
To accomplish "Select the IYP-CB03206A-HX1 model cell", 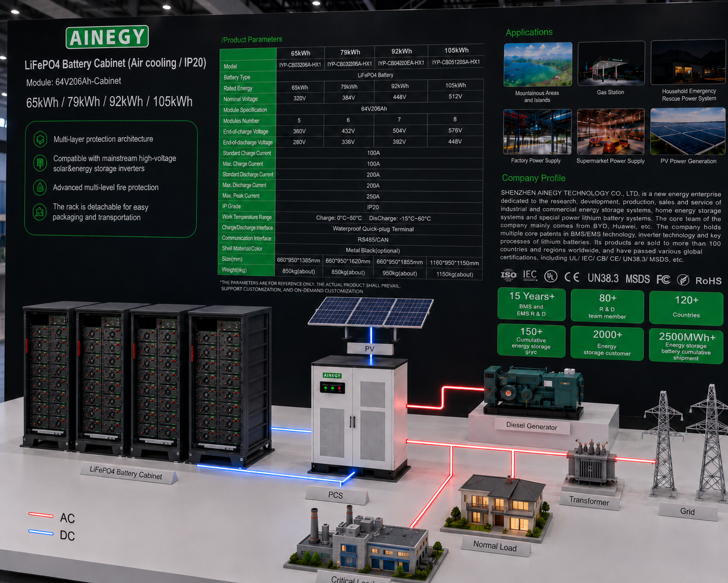I will pos(300,64).
